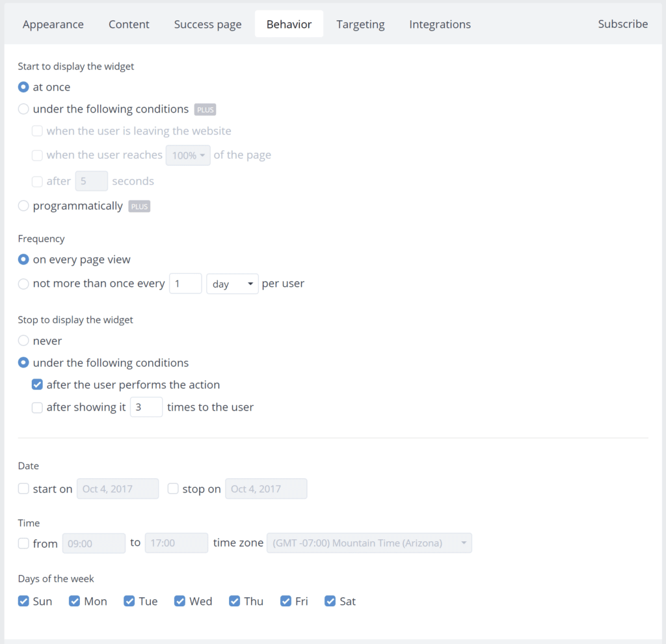The width and height of the screenshot is (666, 644).
Task: Uncheck the Sat day checkbox
Action: coord(330,601)
